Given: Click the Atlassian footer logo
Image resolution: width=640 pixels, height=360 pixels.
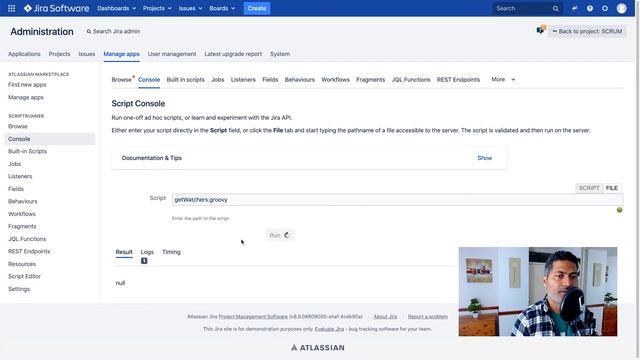Looking at the screenshot, I should coord(318,348).
